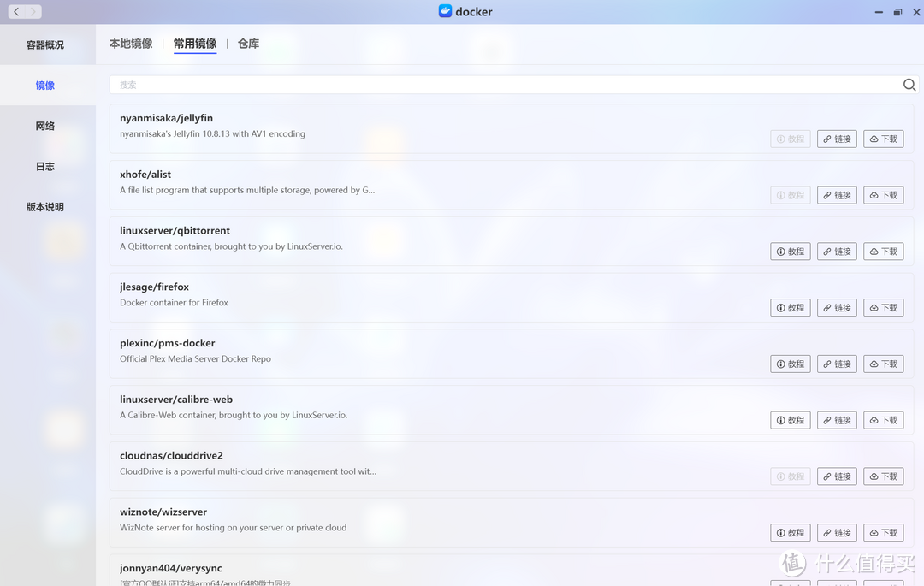Open 容器概况 in the sidebar

pyautogui.click(x=45, y=44)
